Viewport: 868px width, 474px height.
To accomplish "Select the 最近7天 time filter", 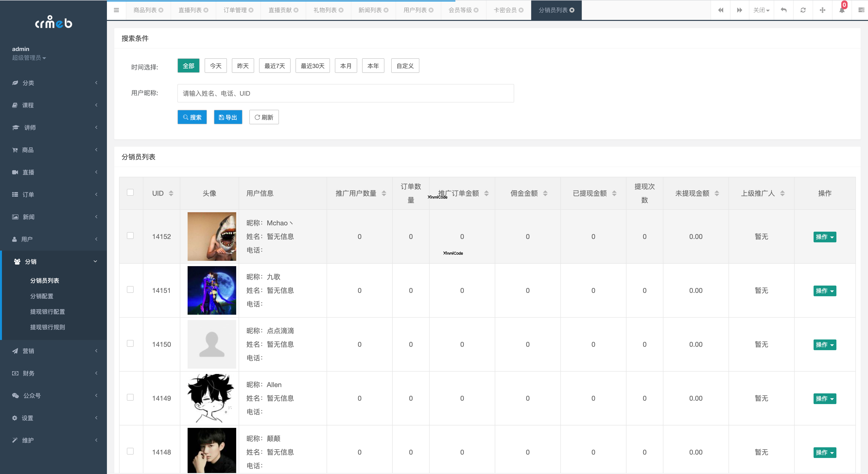I will tap(274, 66).
